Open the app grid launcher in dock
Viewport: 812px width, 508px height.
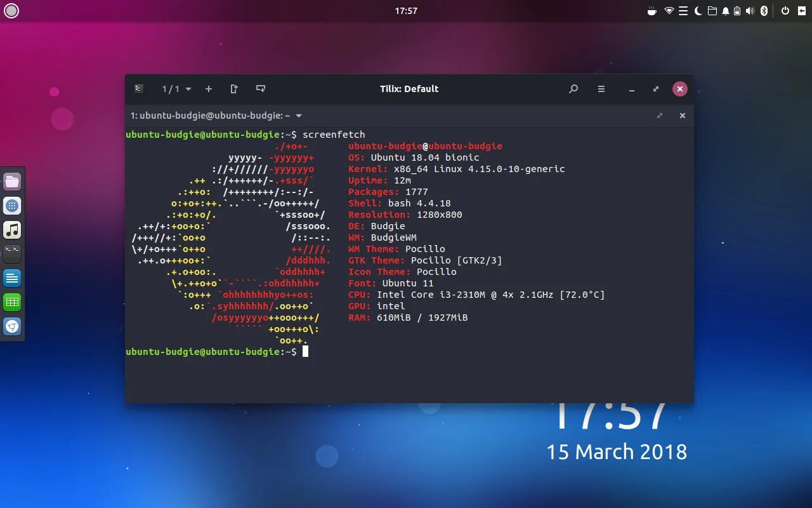point(12,206)
